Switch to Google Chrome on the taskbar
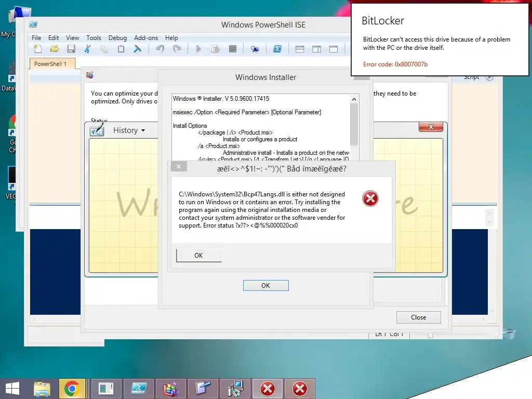Screen dimensions: 532x399 72,389
